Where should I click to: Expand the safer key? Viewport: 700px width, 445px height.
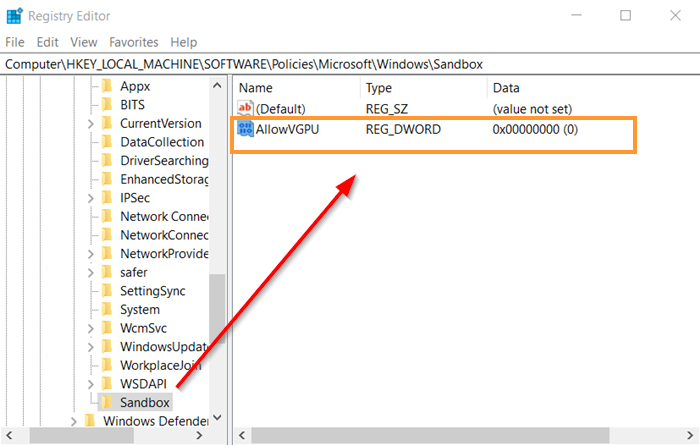click(x=91, y=273)
